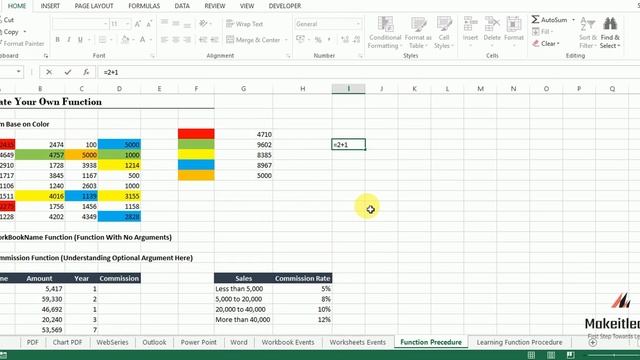Toggle Wrap Text
The height and width of the screenshot is (360, 640).
(x=244, y=24)
